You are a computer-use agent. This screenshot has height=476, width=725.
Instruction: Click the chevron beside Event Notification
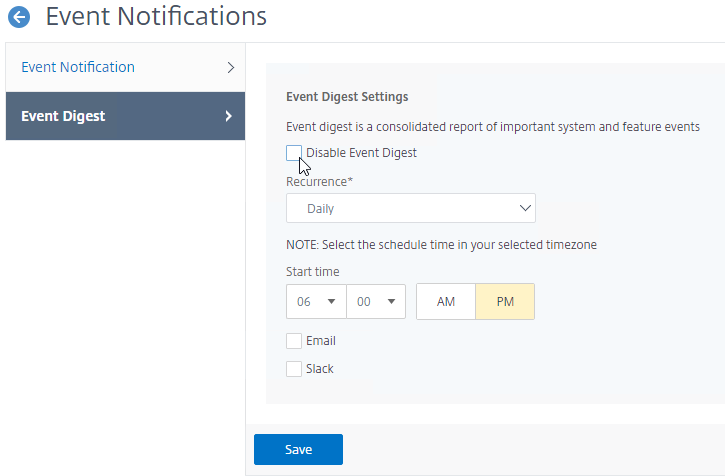pos(231,68)
